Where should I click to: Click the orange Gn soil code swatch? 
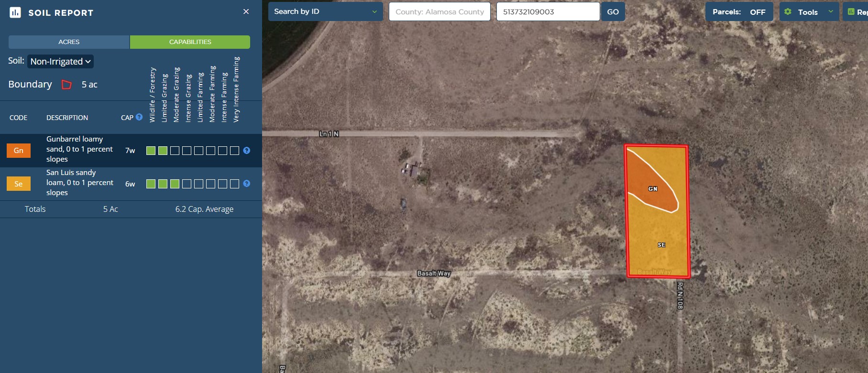pos(19,151)
